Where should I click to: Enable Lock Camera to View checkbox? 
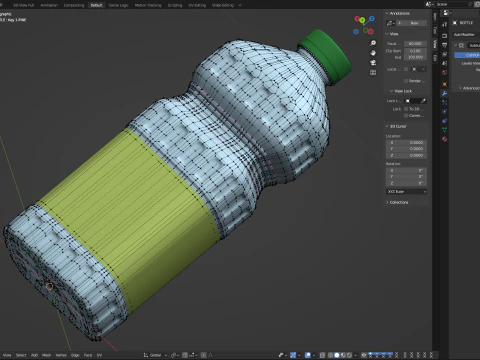406,115
